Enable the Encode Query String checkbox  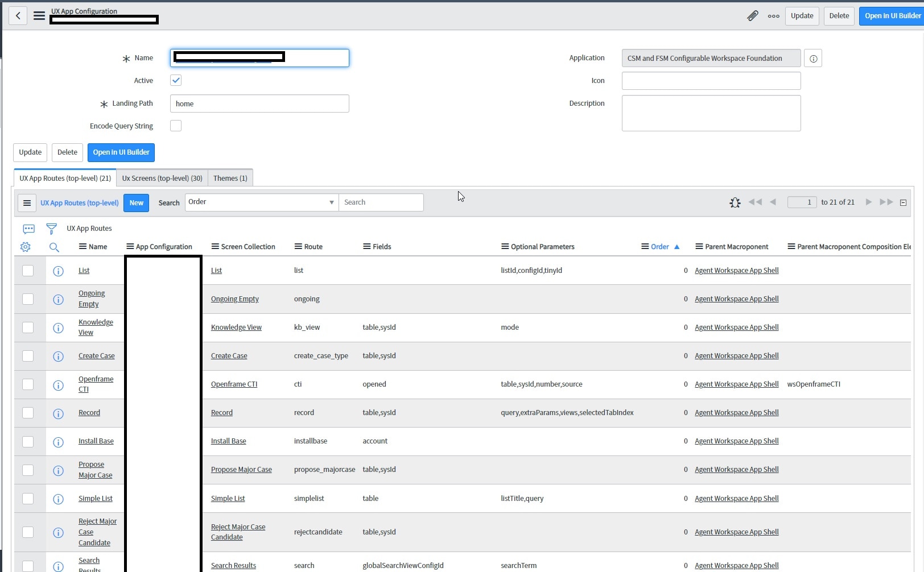click(x=176, y=126)
